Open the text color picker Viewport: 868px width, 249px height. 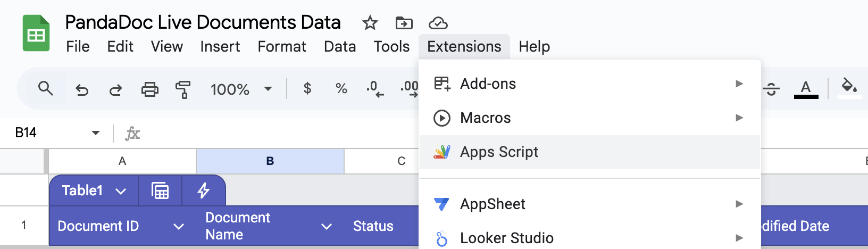pos(806,89)
